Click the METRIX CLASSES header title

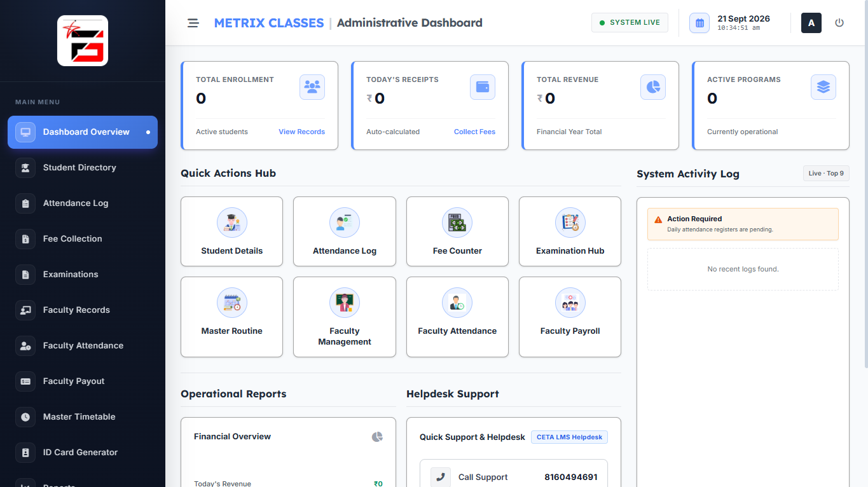point(269,23)
